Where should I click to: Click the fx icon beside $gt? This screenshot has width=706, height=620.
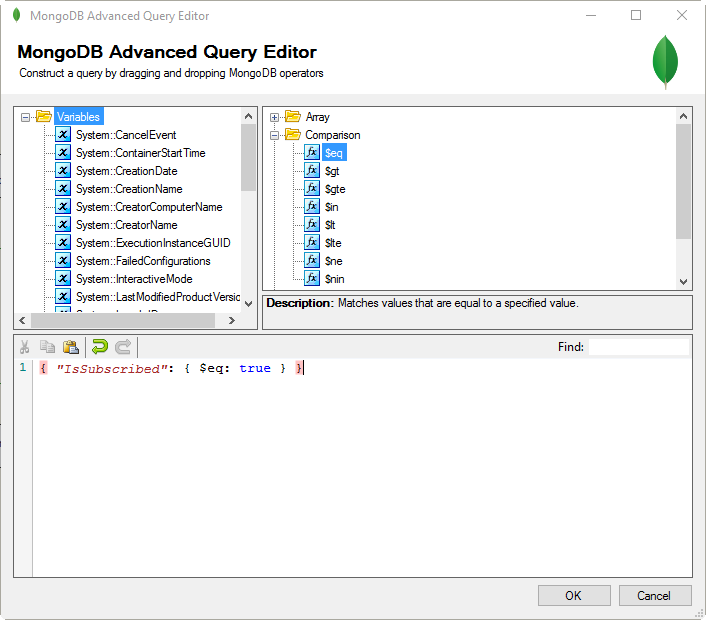312,170
